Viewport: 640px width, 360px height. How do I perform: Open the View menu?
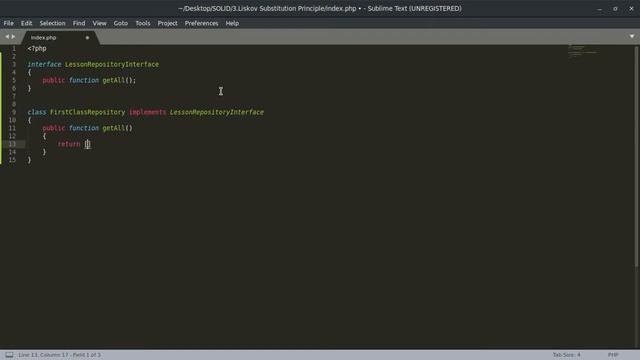(x=99, y=23)
